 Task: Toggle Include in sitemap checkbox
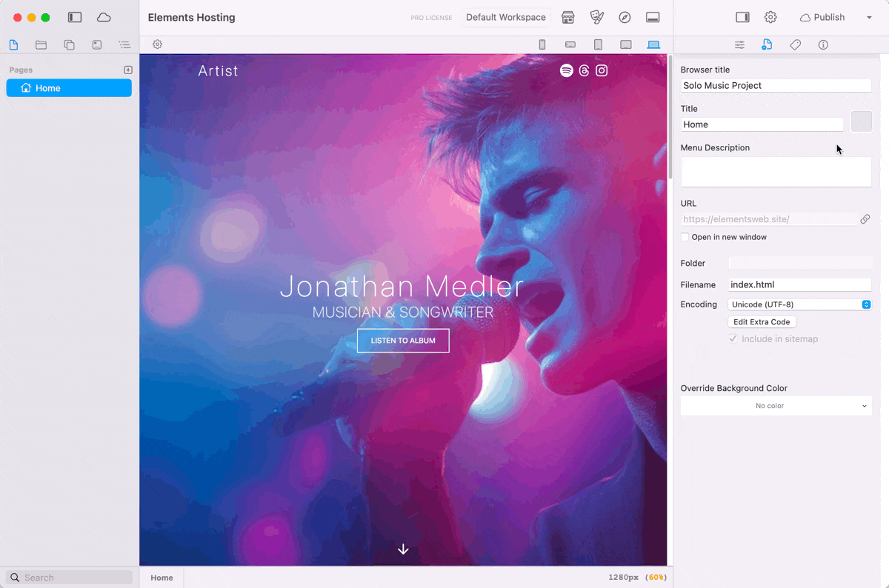[733, 338]
